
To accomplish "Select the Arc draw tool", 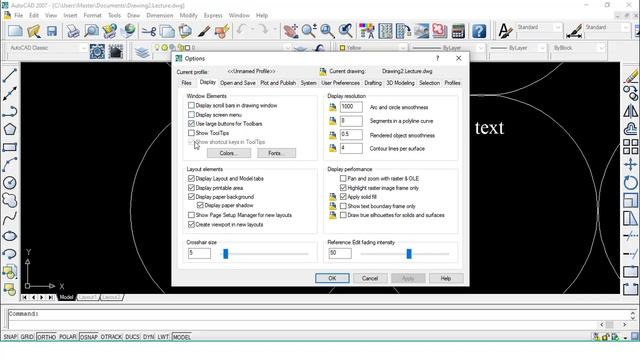I will click(x=9, y=165).
